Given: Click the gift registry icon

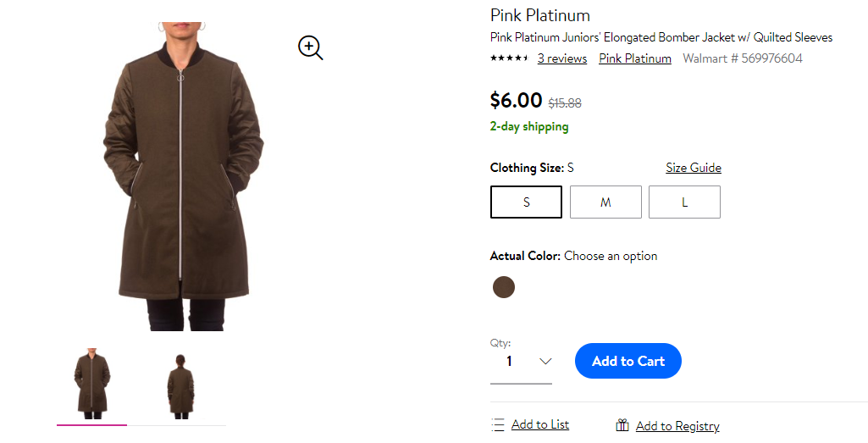Looking at the screenshot, I should (x=622, y=425).
